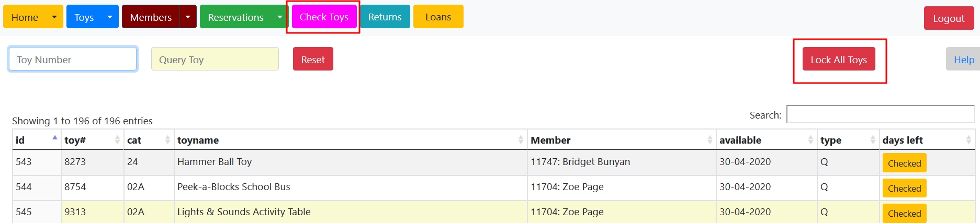The width and height of the screenshot is (980, 223).
Task: Select the Check Toys menu item
Action: tap(324, 17)
